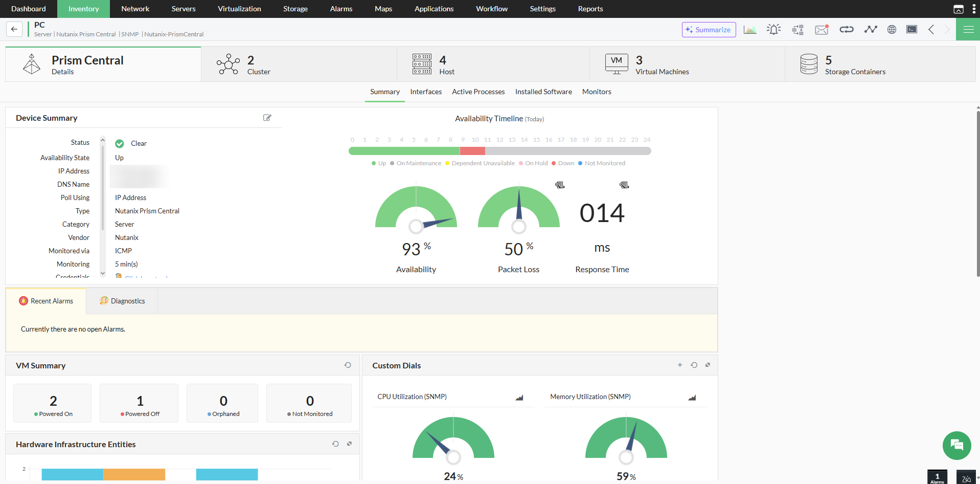Open the green hamburger menu
Image resolution: width=980 pixels, height=484 pixels.
coord(968,30)
